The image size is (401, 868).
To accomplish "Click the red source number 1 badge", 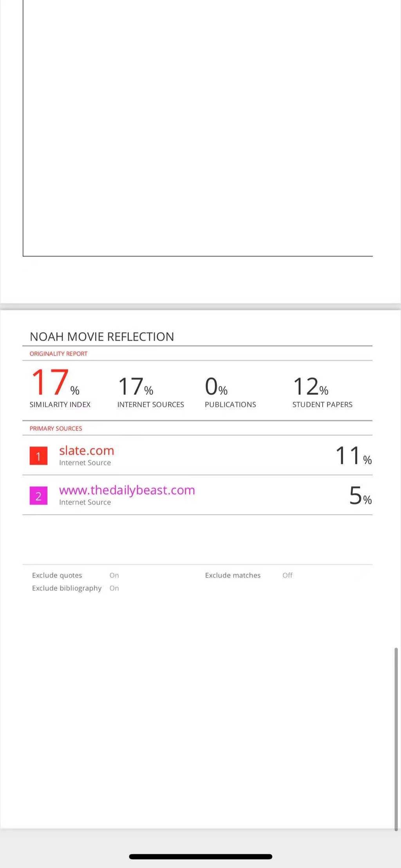I will point(38,456).
